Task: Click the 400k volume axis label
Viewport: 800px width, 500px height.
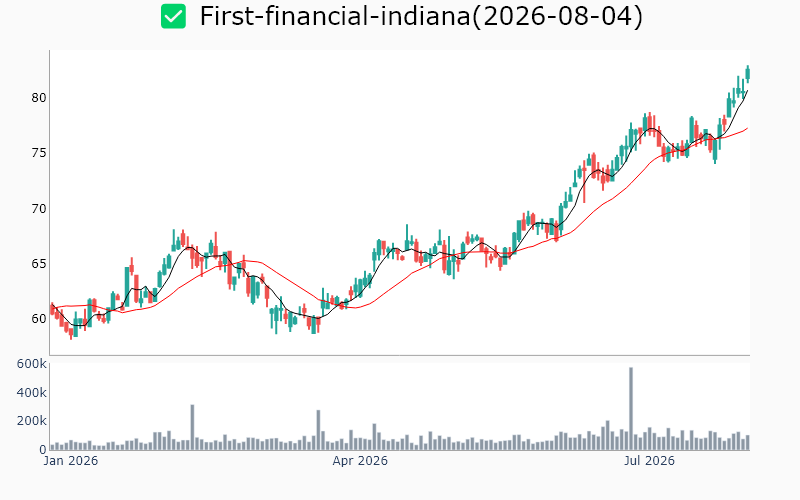Action: [32, 393]
